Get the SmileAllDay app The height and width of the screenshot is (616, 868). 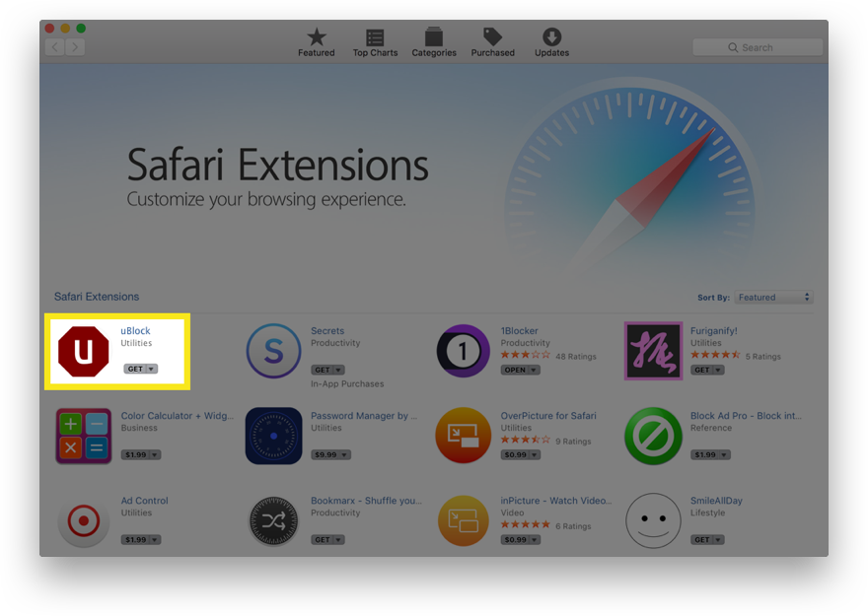[702, 540]
